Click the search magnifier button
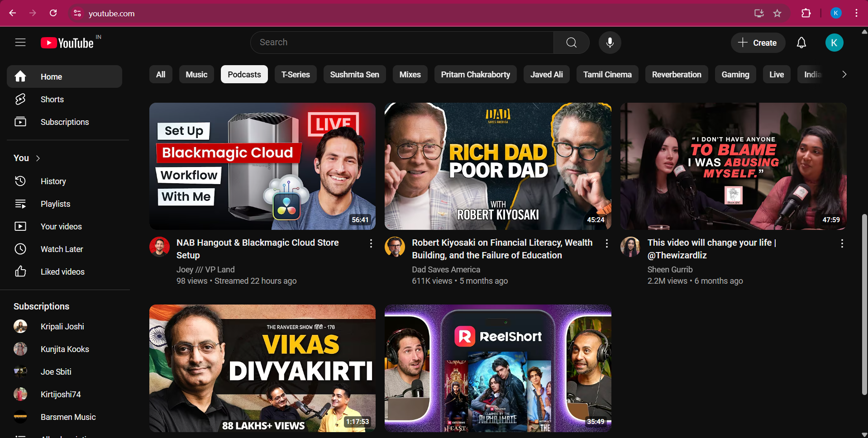868x438 pixels. pyautogui.click(x=572, y=43)
